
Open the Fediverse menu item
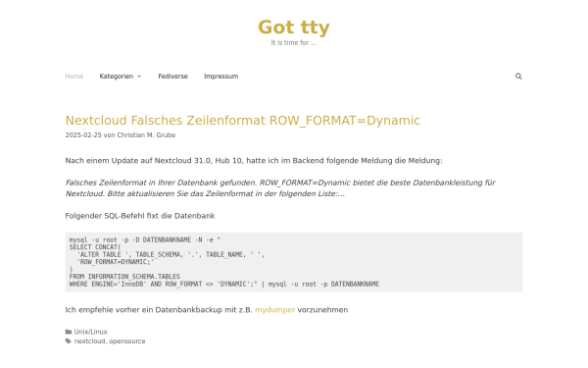[x=172, y=77]
